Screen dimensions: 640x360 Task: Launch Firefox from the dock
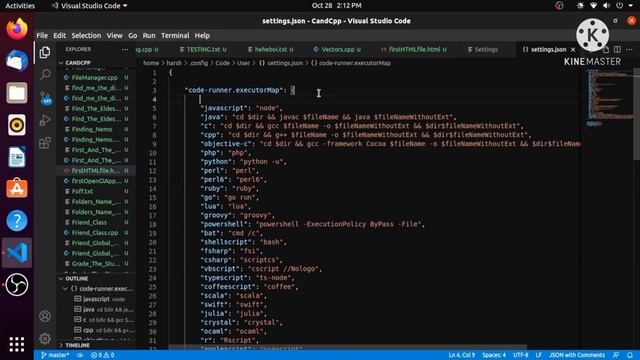click(17, 29)
